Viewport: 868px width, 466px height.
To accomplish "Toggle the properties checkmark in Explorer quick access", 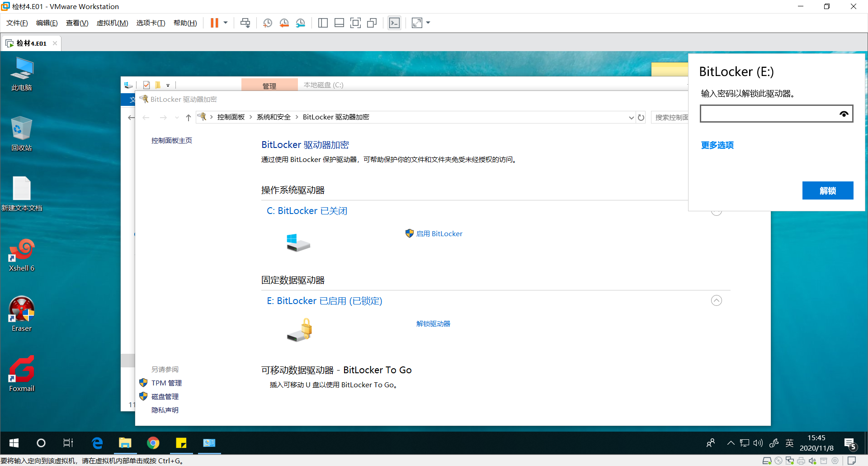I will (146, 85).
